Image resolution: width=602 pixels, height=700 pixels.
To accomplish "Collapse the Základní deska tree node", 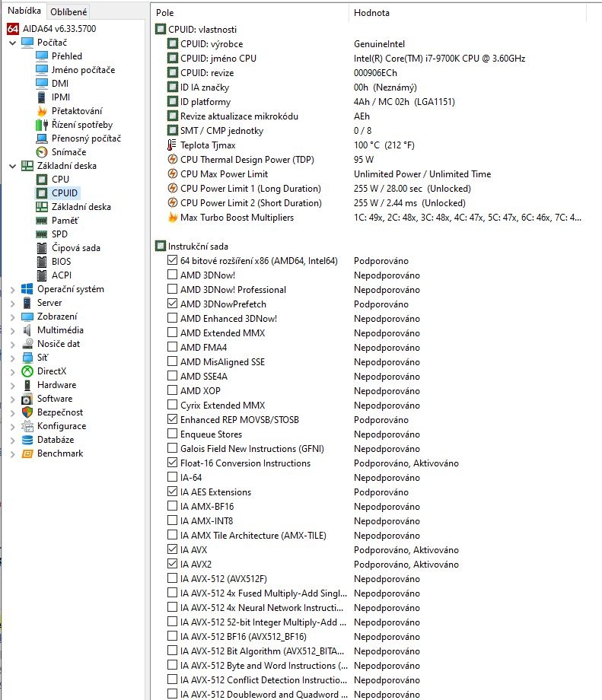I will [x=12, y=166].
